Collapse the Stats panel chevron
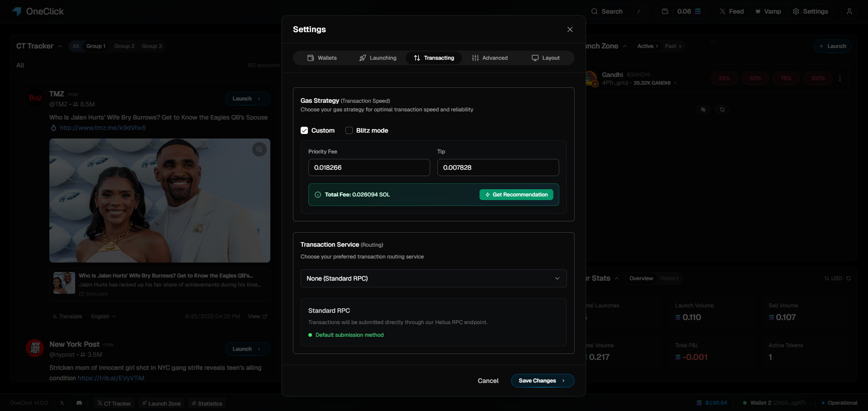 617,278
